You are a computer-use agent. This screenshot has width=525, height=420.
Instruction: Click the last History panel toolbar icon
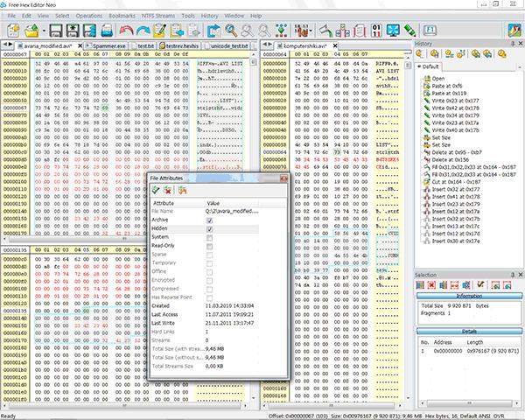click(501, 53)
